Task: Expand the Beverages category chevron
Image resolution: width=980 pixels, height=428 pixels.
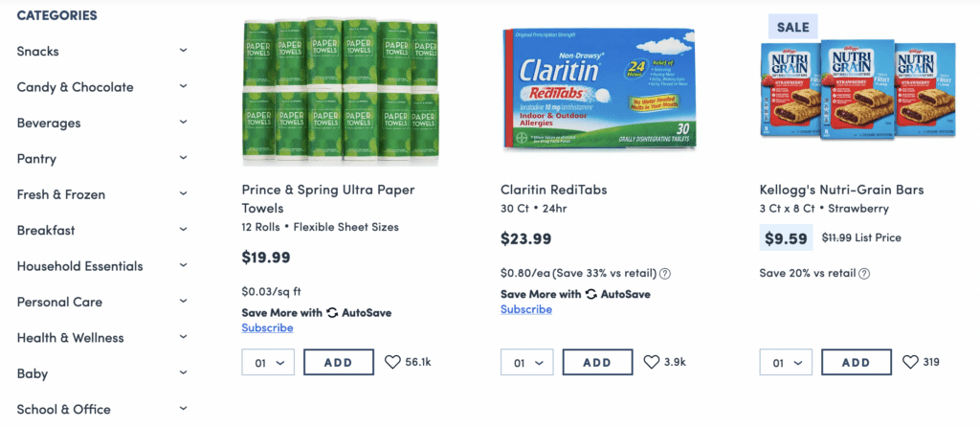Action: [183, 123]
